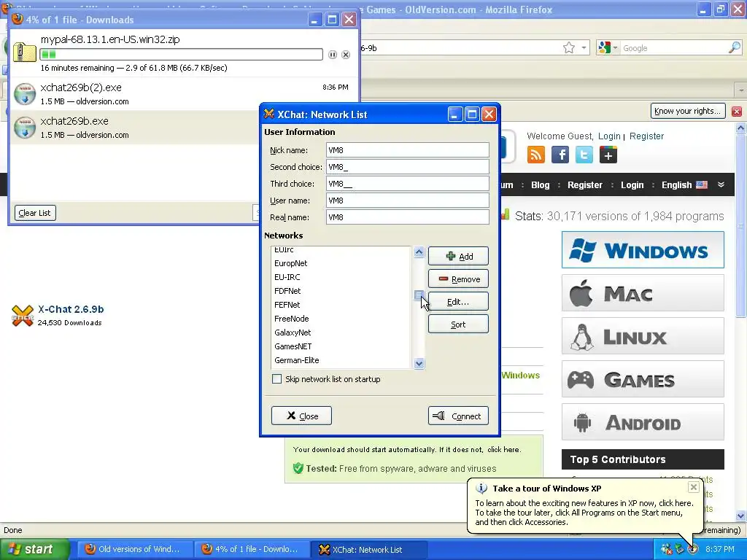Close the Know your rights notification bar
747x560 pixels.
pyautogui.click(x=737, y=112)
